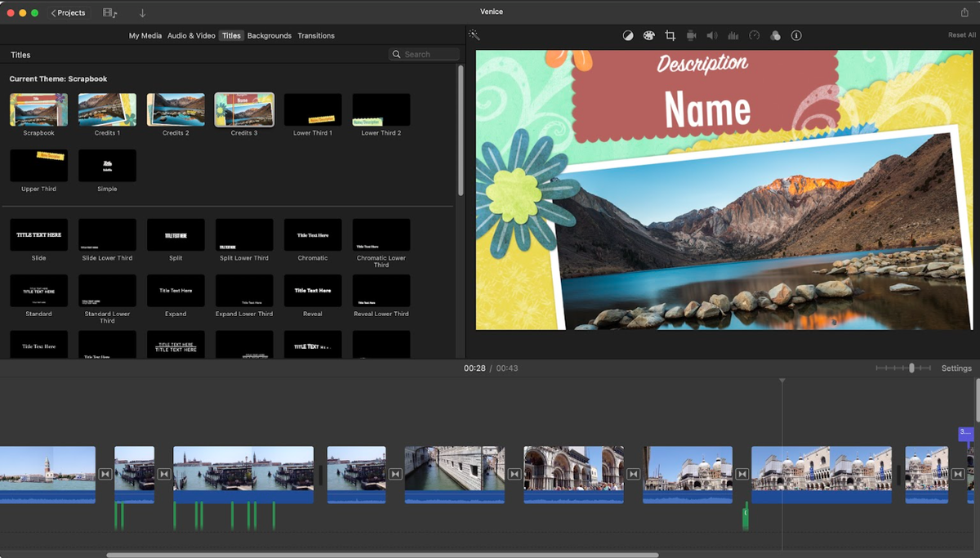This screenshot has height=558, width=980.
Task: Open the color correction palette tool
Action: (648, 36)
